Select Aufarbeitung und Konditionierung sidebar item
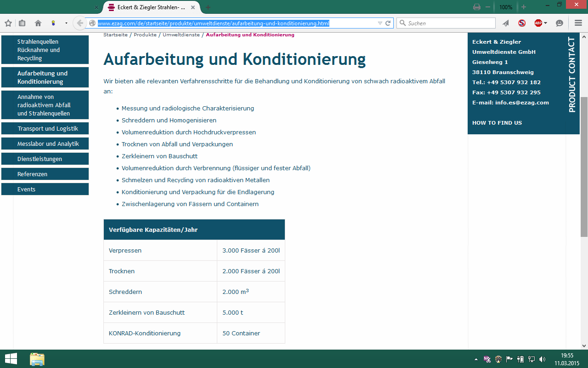Image resolution: width=588 pixels, height=368 pixels. click(45, 77)
